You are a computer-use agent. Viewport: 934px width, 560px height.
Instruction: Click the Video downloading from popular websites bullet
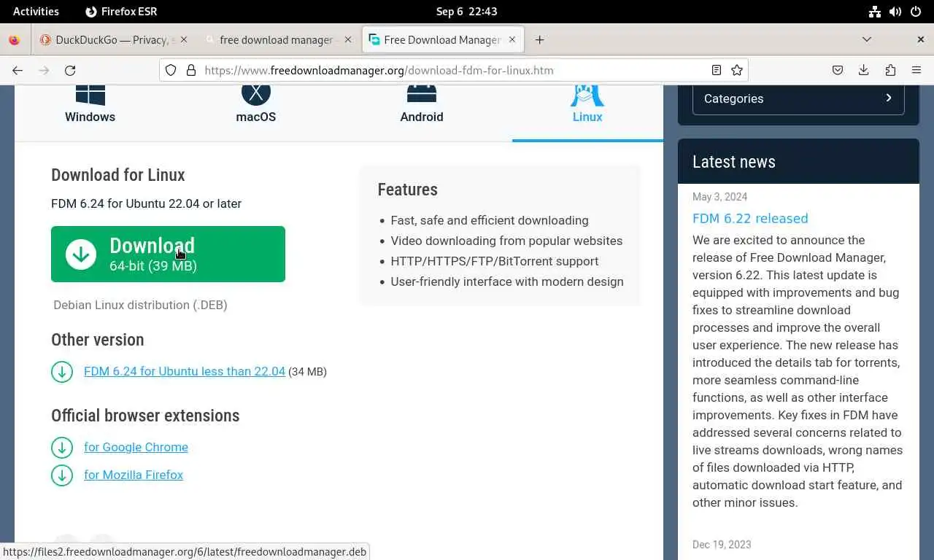506,241
